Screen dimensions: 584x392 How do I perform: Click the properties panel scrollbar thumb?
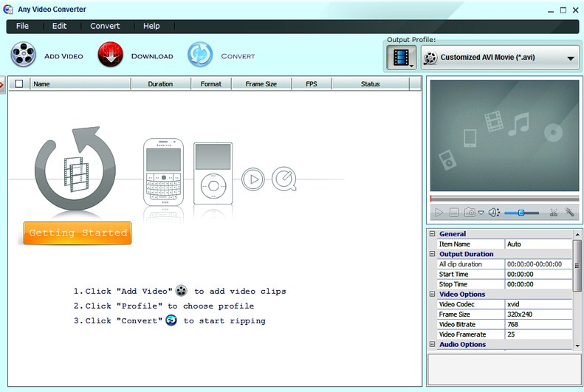click(577, 266)
